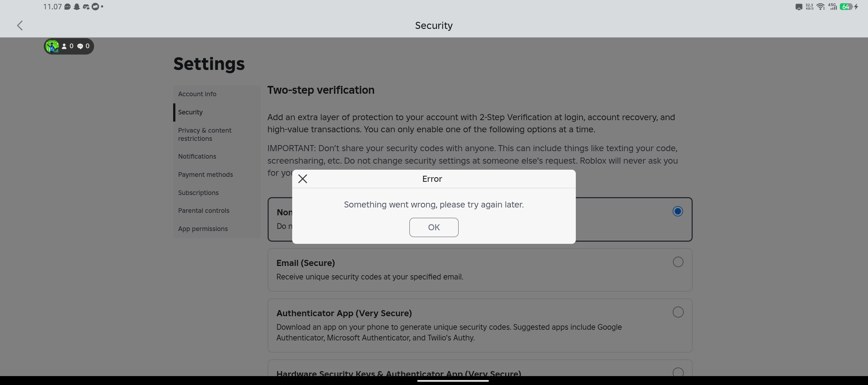Viewport: 868px width, 385px height.
Task: Tap the back arrow in header
Action: pyautogui.click(x=20, y=25)
